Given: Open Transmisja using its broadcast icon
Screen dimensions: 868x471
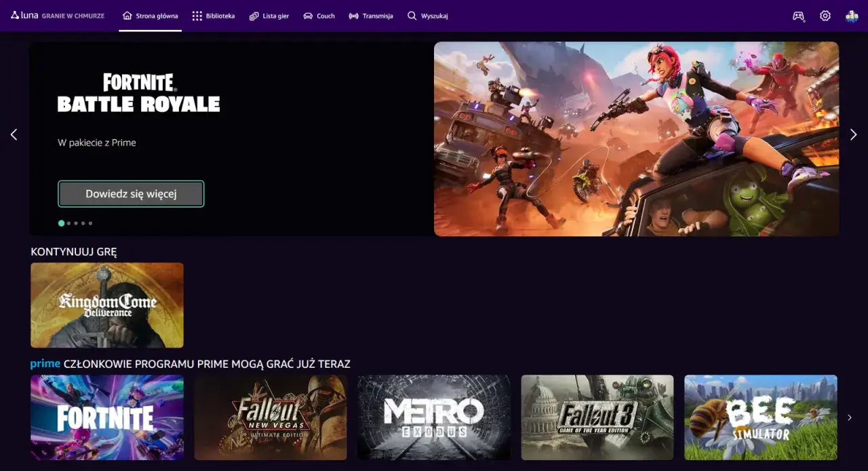Looking at the screenshot, I should coord(354,16).
